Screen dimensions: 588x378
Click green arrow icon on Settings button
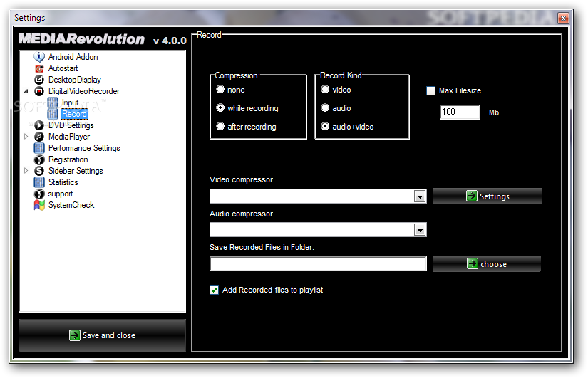click(x=471, y=196)
